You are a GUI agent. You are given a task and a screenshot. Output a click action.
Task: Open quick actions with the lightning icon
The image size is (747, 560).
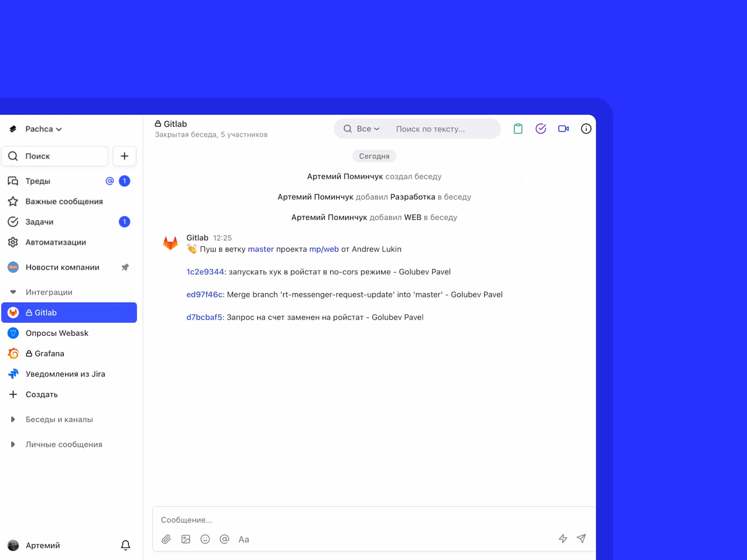[x=563, y=539]
